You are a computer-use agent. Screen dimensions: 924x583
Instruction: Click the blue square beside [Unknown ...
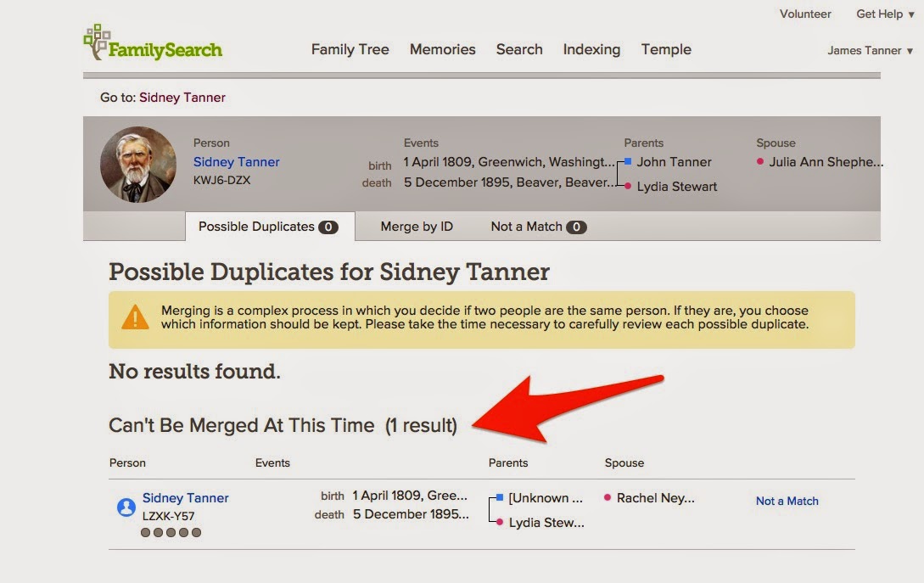pyautogui.click(x=500, y=497)
